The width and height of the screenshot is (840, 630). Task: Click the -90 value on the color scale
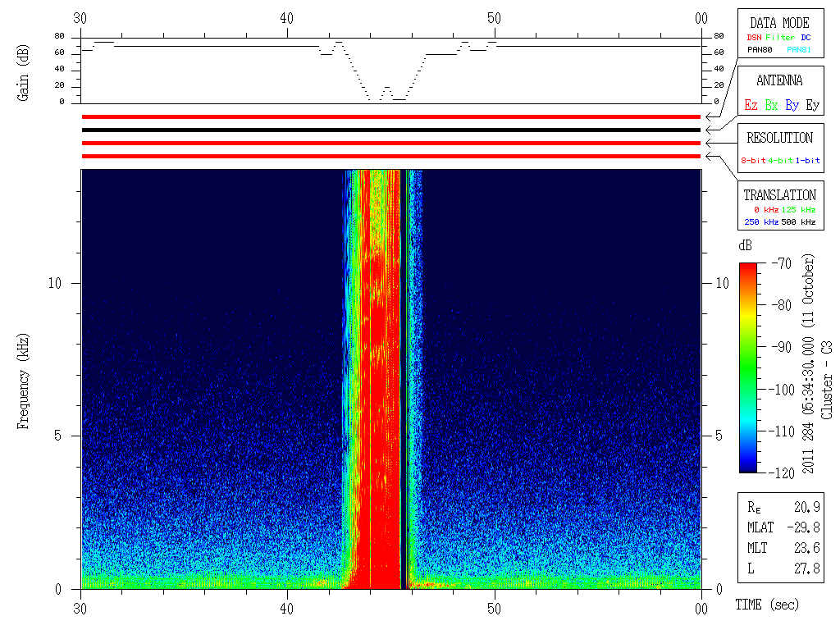pos(782,347)
